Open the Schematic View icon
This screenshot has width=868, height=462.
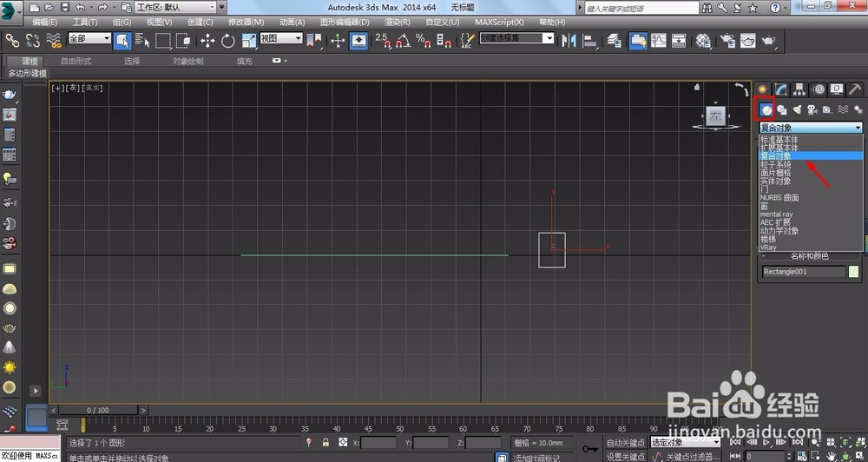679,41
